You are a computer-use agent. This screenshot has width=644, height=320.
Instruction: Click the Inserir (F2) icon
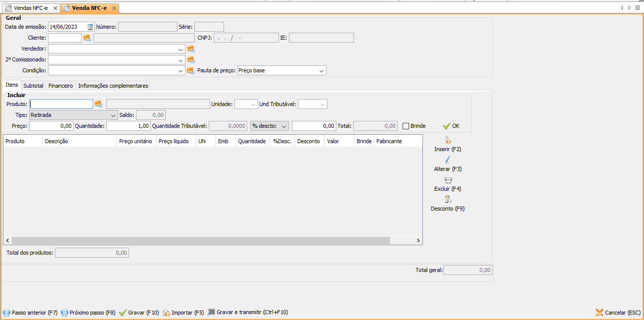tap(448, 140)
